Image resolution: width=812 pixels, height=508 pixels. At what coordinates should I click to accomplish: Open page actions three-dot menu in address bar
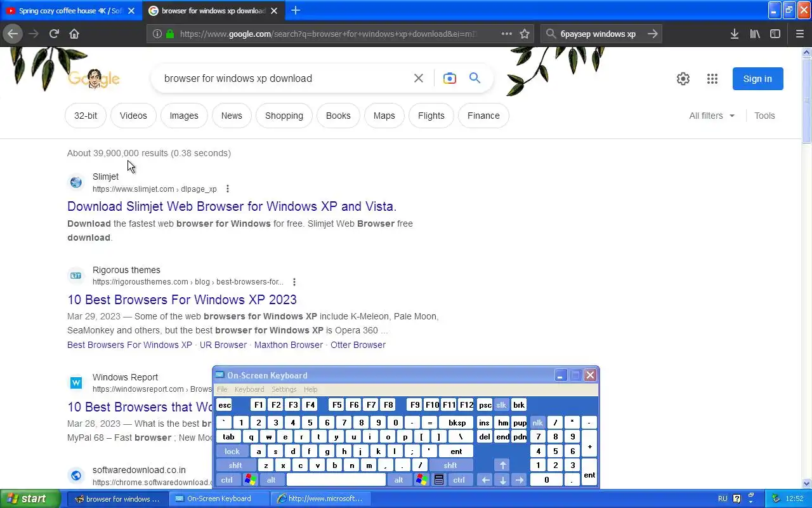tap(506, 34)
